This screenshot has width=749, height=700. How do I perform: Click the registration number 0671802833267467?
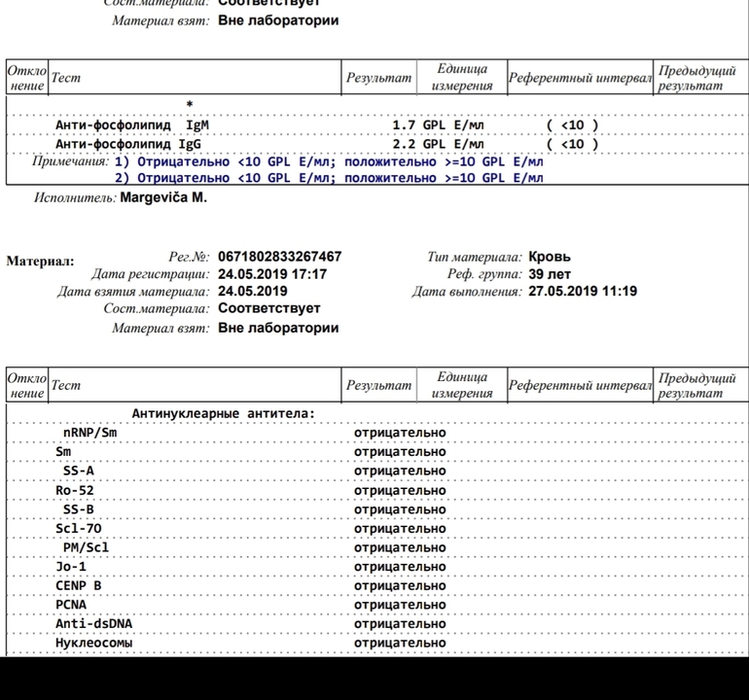(x=279, y=257)
